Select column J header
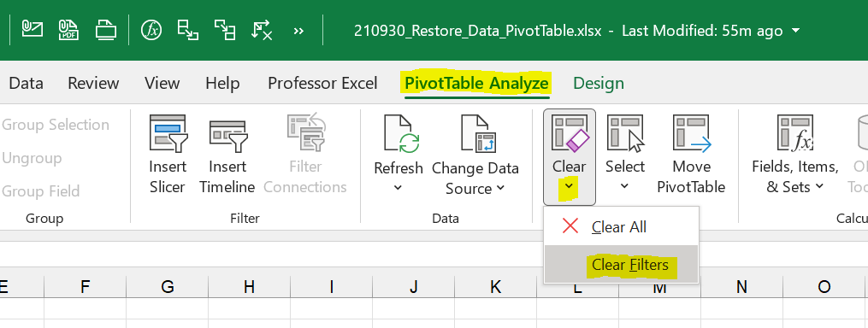This screenshot has width=868, height=328. click(414, 286)
